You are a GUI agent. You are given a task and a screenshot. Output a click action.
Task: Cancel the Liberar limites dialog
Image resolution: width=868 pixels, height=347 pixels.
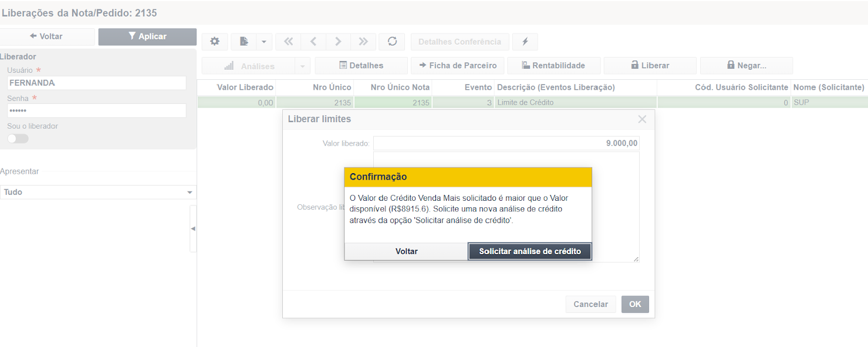tap(591, 304)
